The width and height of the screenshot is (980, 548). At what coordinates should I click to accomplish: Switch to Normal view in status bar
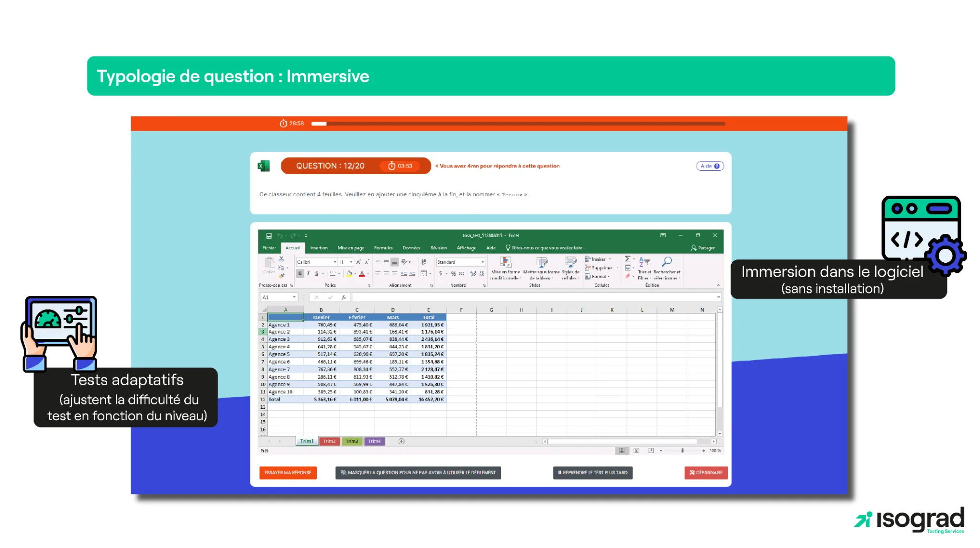(x=622, y=451)
